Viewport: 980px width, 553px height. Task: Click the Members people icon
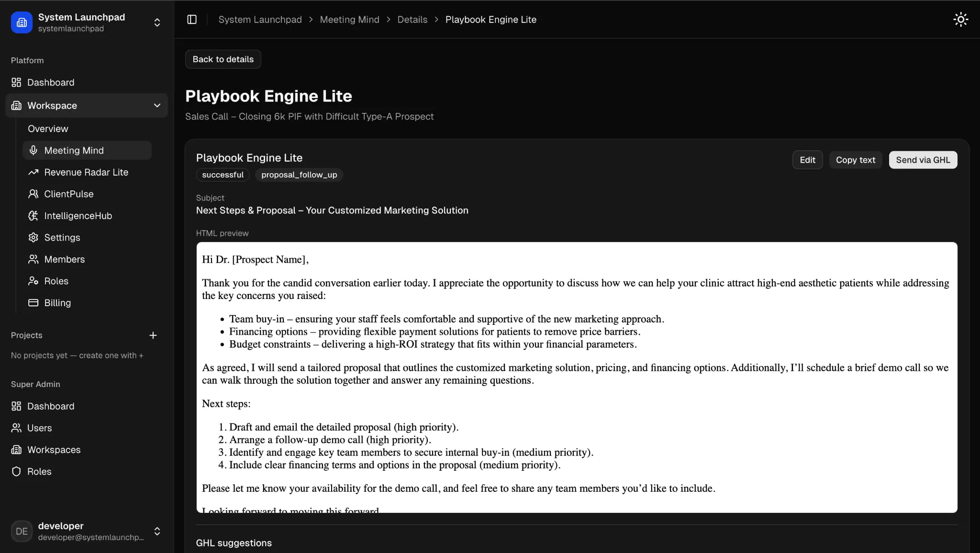(33, 259)
